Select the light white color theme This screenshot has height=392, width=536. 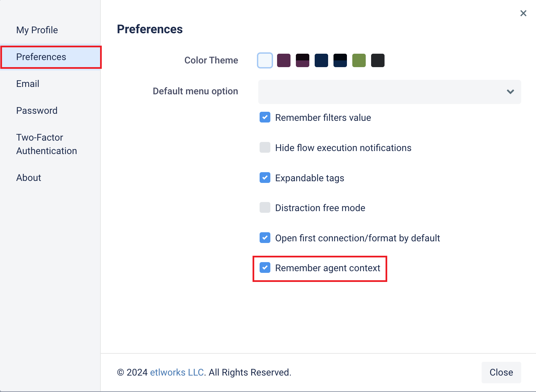tap(265, 60)
